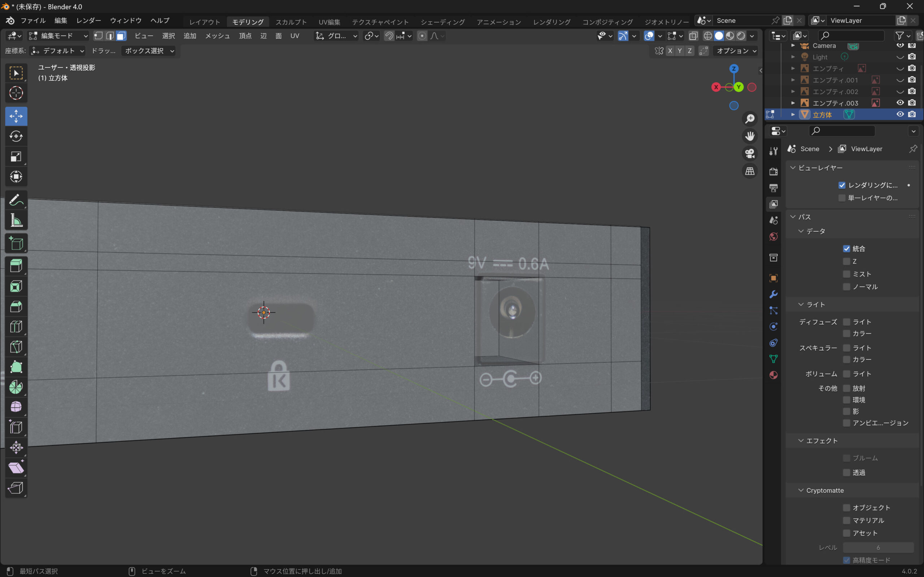Click the ボックス選択 drag mode button

[149, 51]
